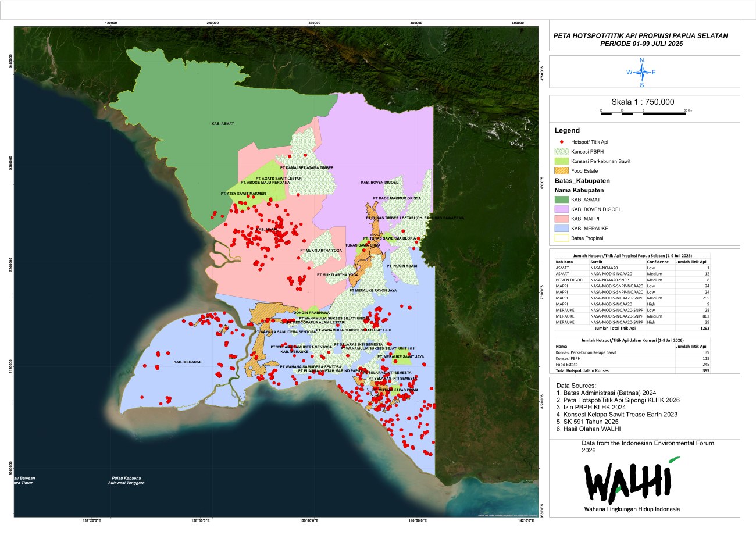756x535 pixels.
Task: Select the Jumlah Total Titik Api 1292 row
Action: 633,329
